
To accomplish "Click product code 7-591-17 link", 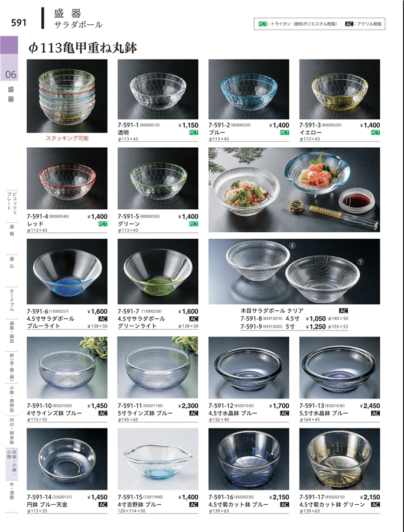I will tap(312, 497).
